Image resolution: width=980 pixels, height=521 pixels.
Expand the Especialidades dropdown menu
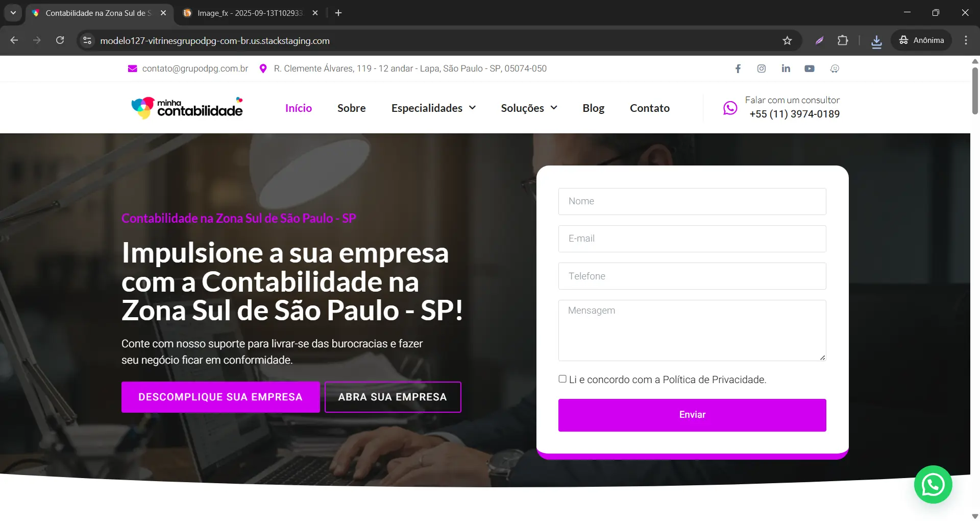coord(433,108)
